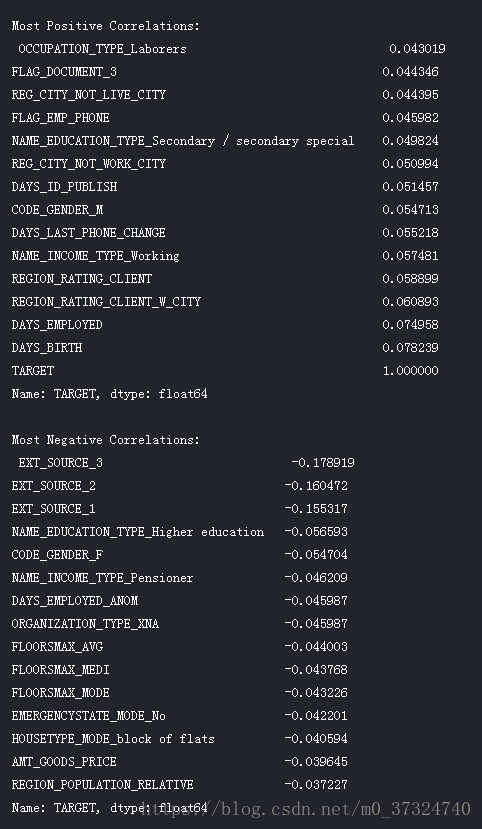Viewport: 482px width, 829px height.
Task: Click the REG_CITY_NOT_LIVE_CITY label
Action: point(89,95)
